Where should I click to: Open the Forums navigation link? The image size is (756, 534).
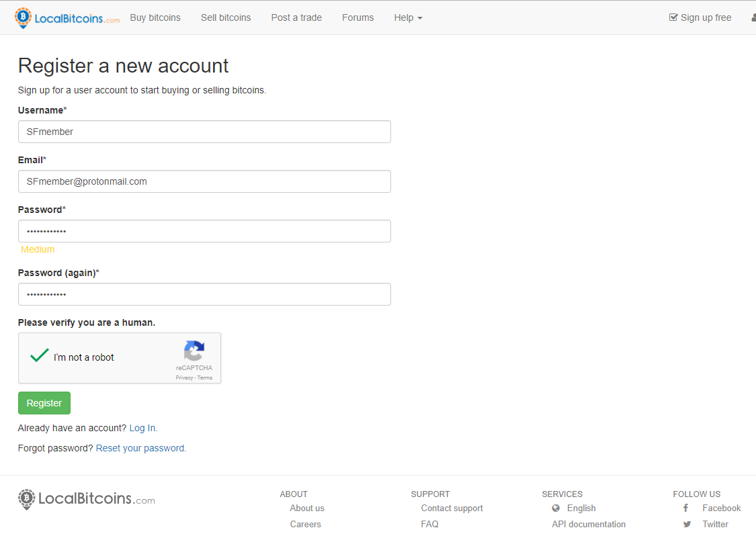[358, 17]
